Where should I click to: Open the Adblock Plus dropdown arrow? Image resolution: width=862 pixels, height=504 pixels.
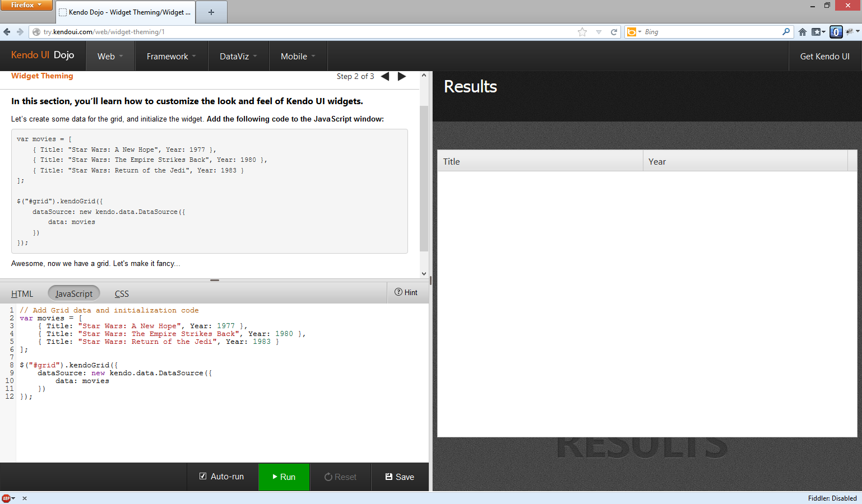pos(13,498)
